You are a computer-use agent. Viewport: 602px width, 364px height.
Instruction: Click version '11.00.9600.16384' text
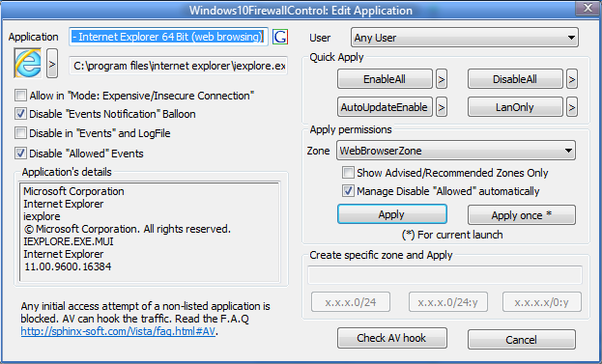(x=68, y=266)
